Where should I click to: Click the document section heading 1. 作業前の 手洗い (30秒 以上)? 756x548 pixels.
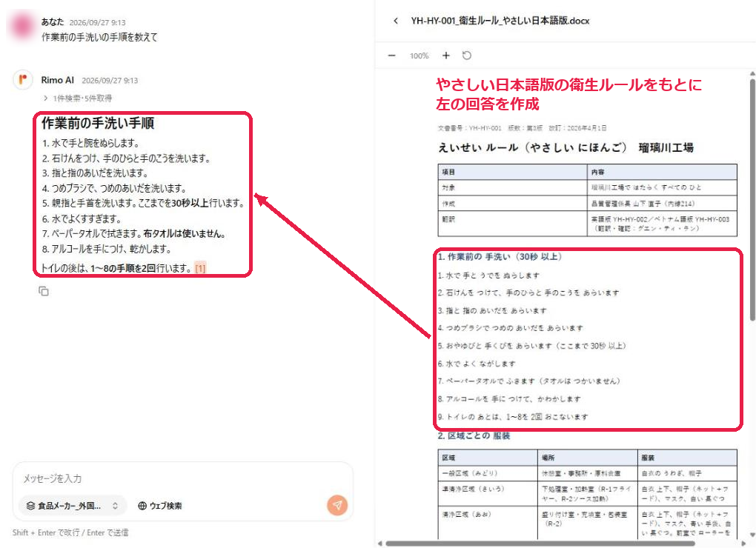[500, 257]
